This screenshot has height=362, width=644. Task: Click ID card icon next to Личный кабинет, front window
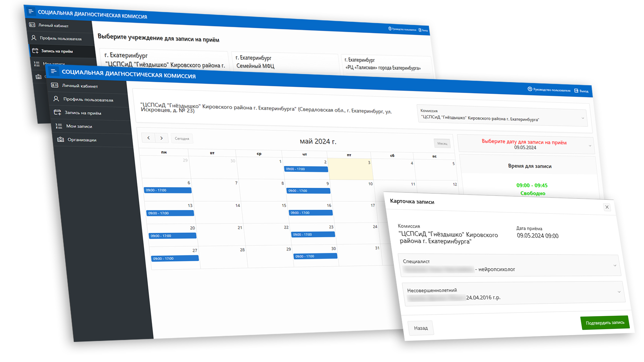pos(55,85)
